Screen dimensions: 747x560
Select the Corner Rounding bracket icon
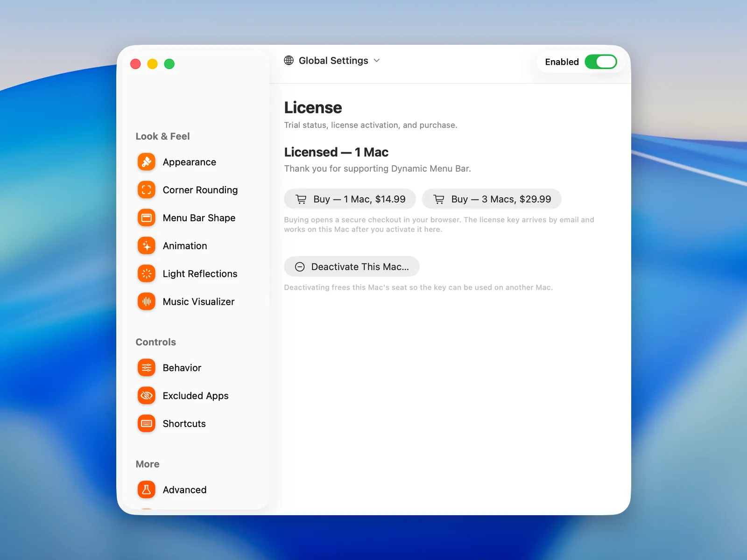pyautogui.click(x=147, y=190)
